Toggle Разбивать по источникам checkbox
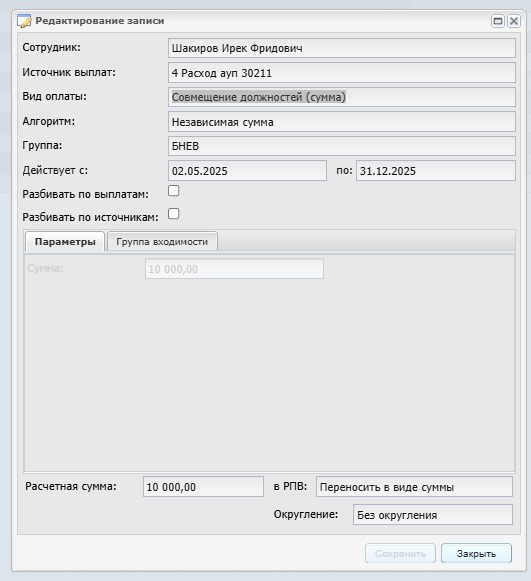This screenshot has height=581, width=531. [x=173, y=214]
